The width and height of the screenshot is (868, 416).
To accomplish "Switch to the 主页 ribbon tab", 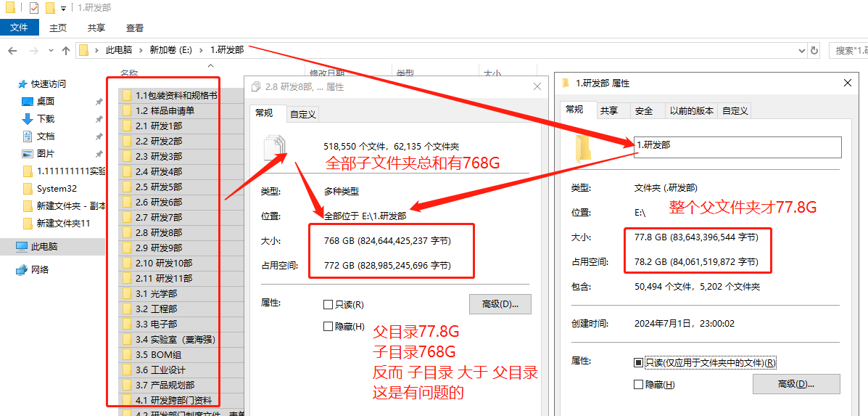I will click(x=58, y=28).
